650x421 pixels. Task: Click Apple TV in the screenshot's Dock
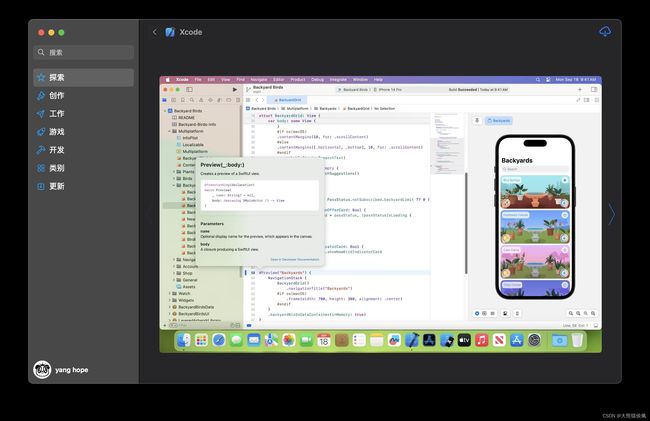(464, 341)
